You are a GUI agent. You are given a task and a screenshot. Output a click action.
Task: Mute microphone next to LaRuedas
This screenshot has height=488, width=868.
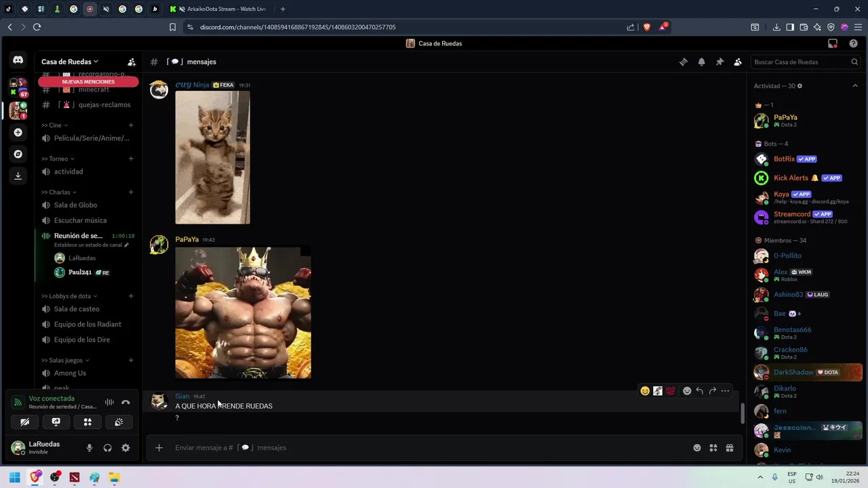click(x=89, y=447)
